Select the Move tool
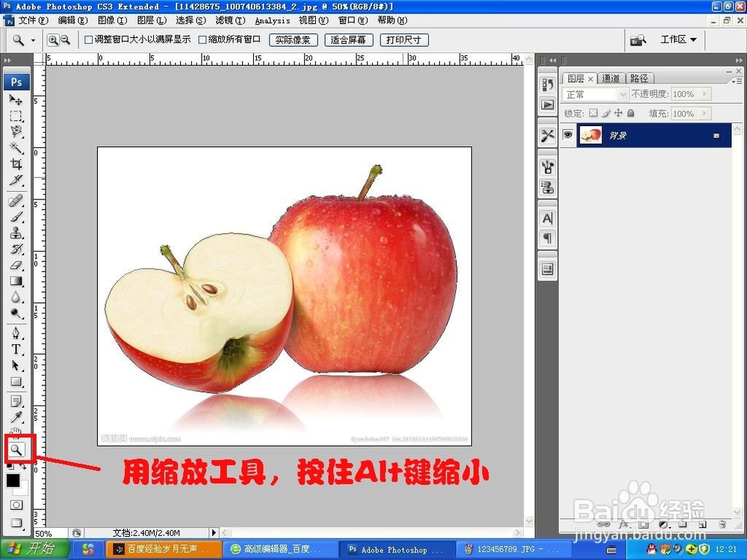Screen dimensions: 747x560 [x=16, y=100]
